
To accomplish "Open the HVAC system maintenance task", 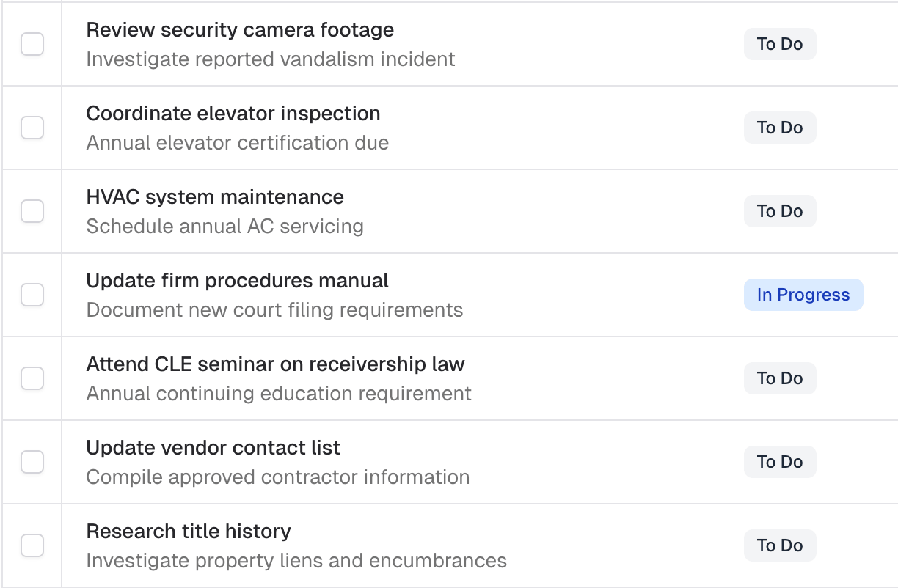I will click(215, 196).
